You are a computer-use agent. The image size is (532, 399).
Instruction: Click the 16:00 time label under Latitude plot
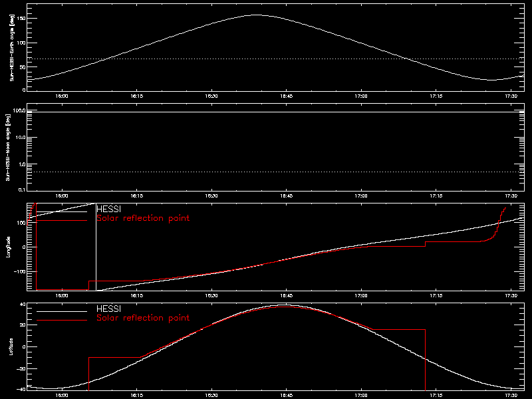(62, 395)
